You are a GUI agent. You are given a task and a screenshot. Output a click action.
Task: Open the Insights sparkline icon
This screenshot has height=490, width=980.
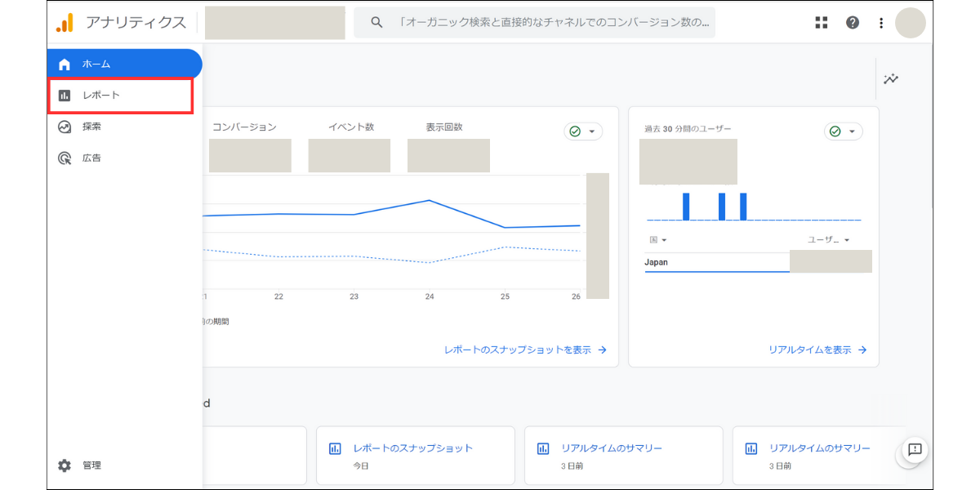click(891, 79)
